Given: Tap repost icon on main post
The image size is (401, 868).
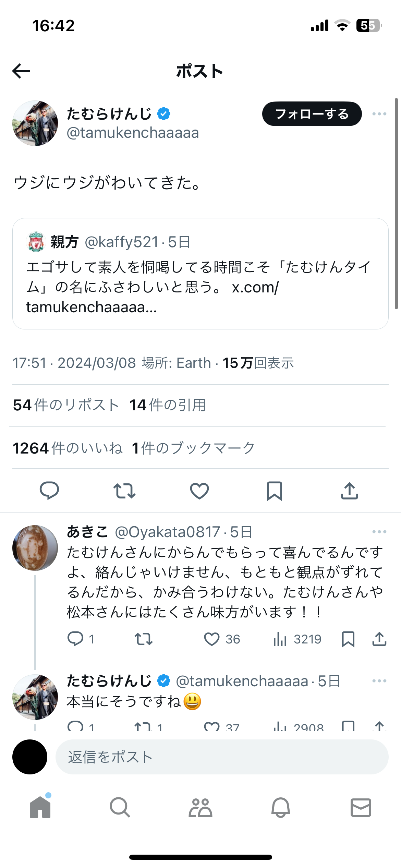Looking at the screenshot, I should coord(124,491).
